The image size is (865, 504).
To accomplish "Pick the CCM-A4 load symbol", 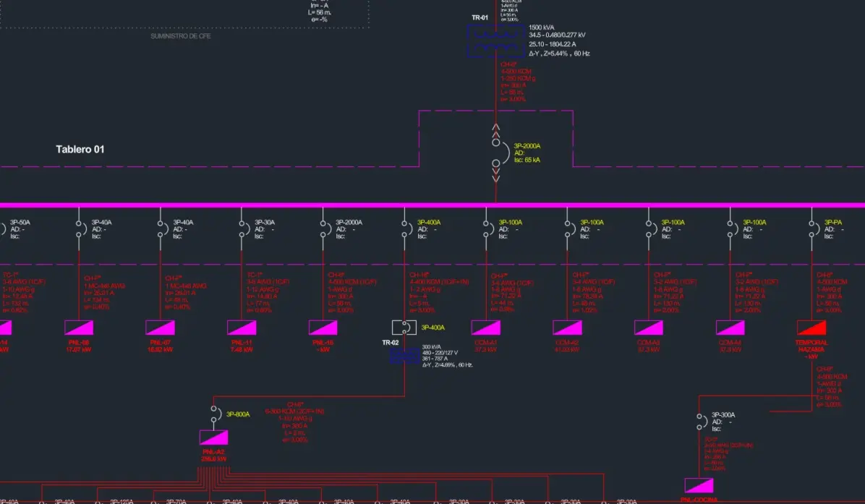I will tap(730, 328).
